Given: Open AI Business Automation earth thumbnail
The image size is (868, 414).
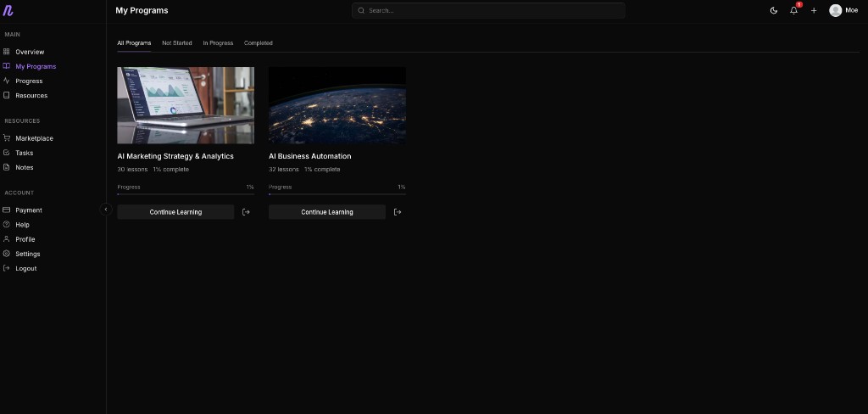Looking at the screenshot, I should click(x=337, y=105).
